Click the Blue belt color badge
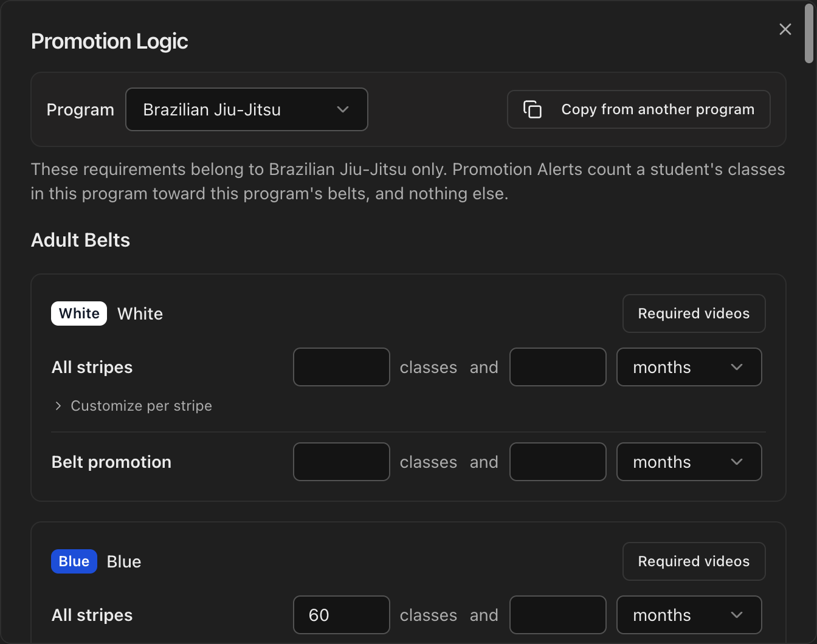The width and height of the screenshot is (817, 644). (x=74, y=561)
